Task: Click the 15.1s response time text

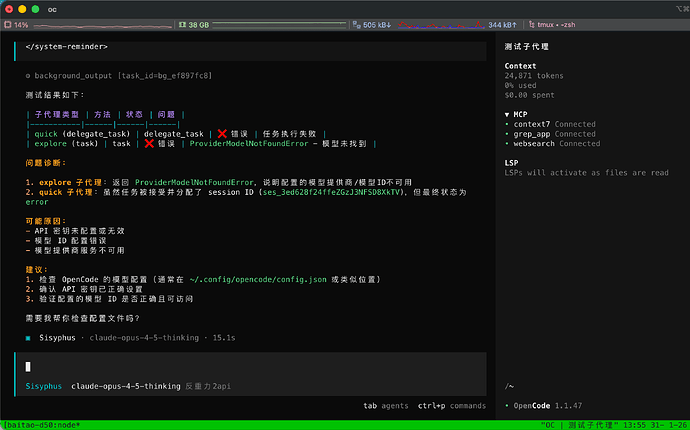Action: point(224,338)
